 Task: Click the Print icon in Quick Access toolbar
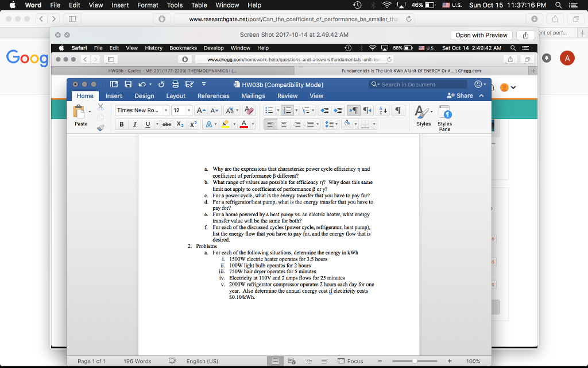pyautogui.click(x=176, y=84)
